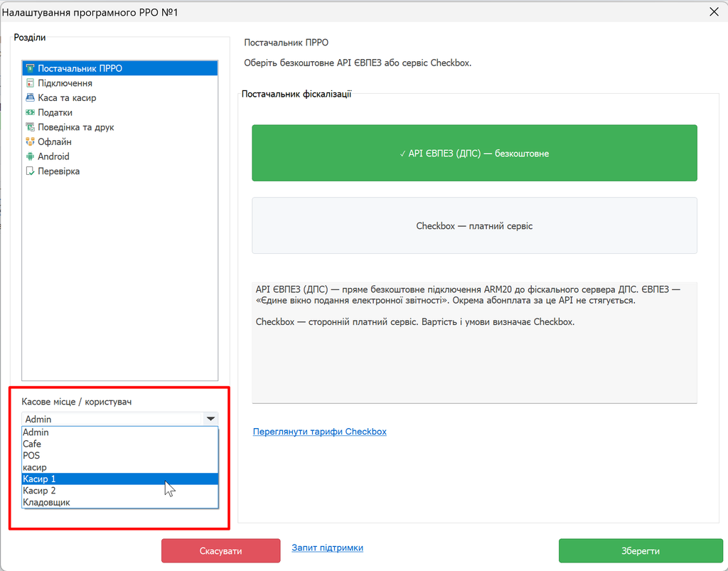Viewport: 728px width, 571px height.
Task: Pick POS from the user list
Action: (119, 455)
